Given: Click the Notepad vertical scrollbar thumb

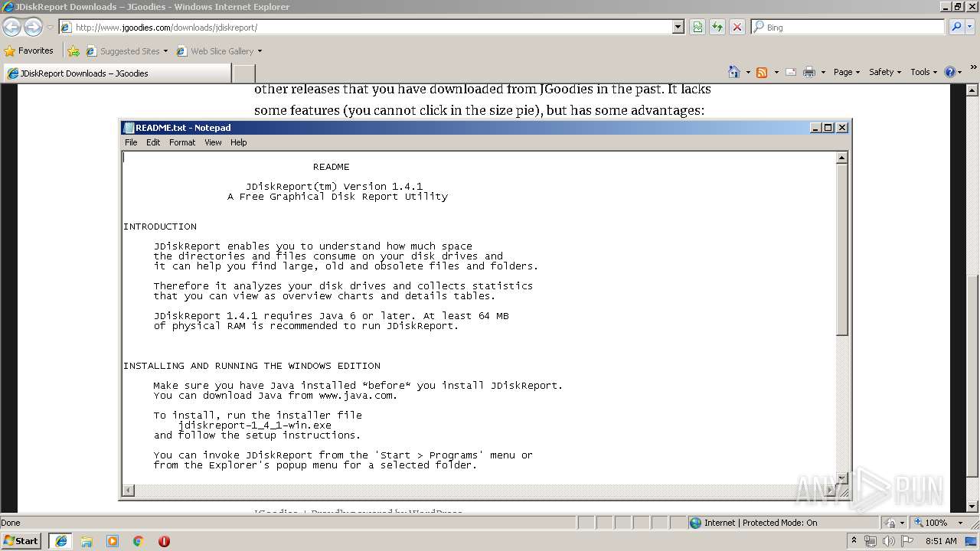Looking at the screenshot, I should coord(842,249).
